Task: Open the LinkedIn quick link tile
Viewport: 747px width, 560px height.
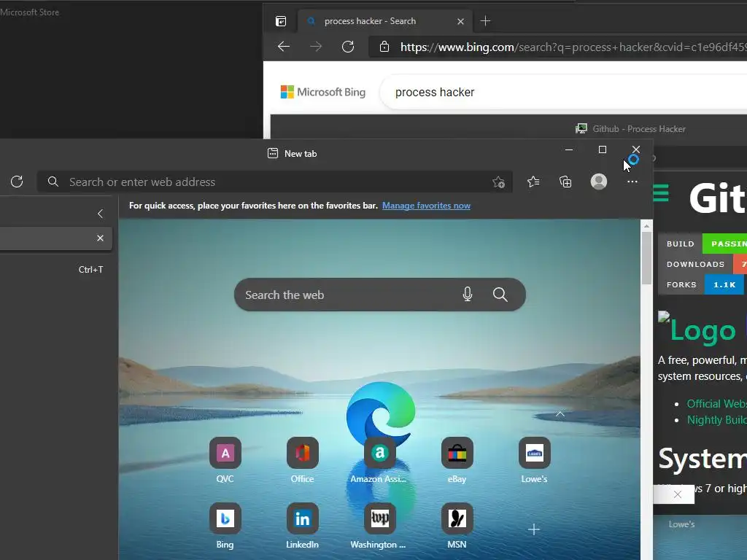Action: click(x=302, y=518)
